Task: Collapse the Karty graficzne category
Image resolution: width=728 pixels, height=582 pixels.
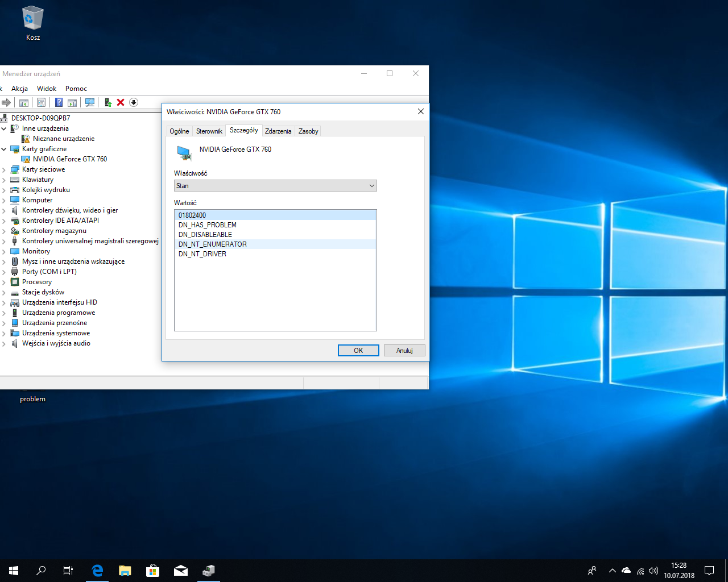Action: [x=4, y=149]
